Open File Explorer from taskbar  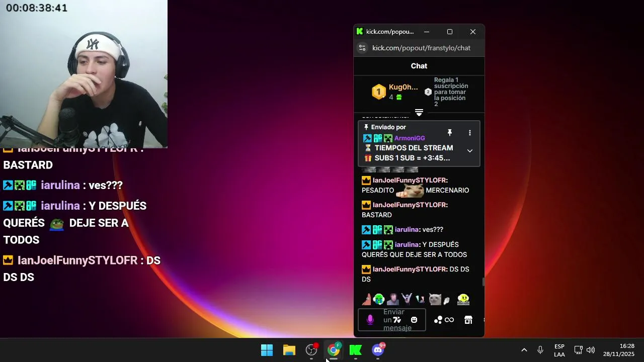(289, 350)
